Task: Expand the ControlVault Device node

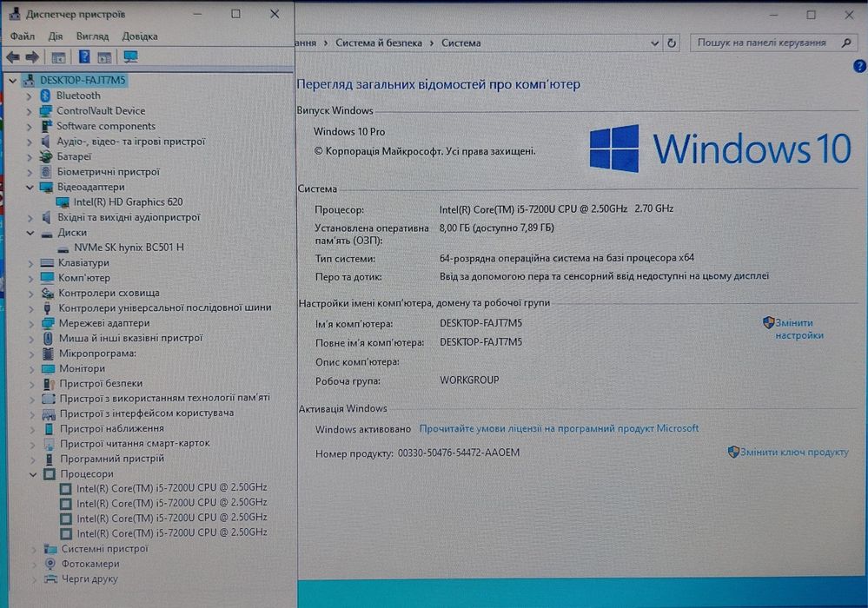Action: coord(29,111)
